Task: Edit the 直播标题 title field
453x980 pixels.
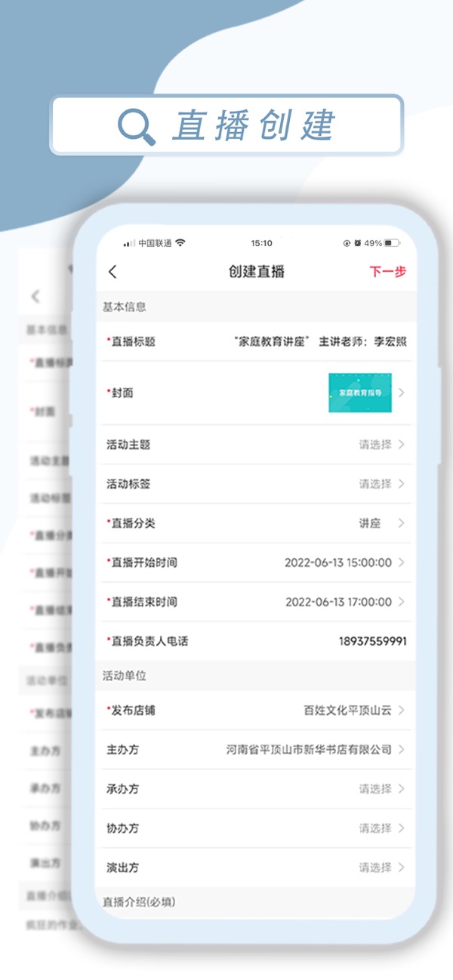Action: click(x=320, y=341)
